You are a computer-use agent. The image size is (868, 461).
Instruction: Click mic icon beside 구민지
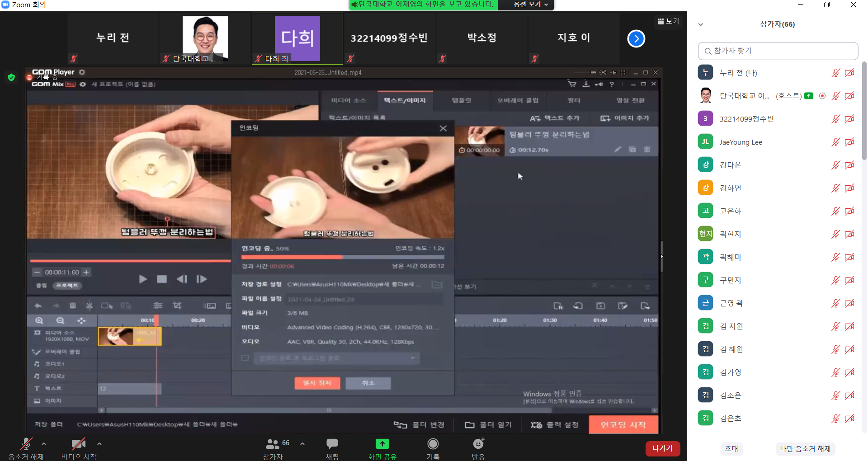[835, 280]
